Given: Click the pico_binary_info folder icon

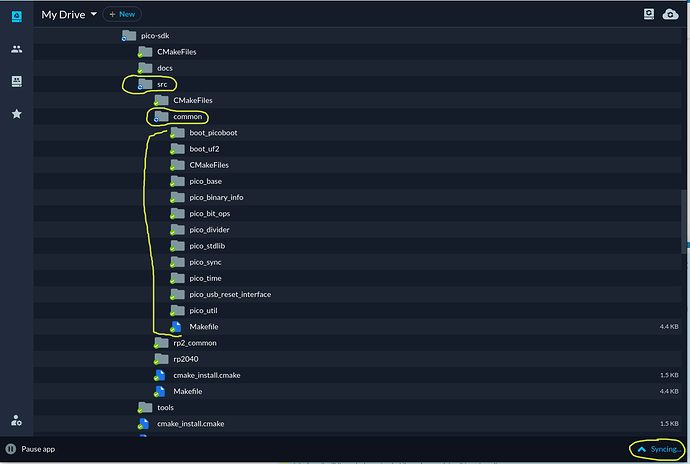Looking at the screenshot, I should point(177,197).
